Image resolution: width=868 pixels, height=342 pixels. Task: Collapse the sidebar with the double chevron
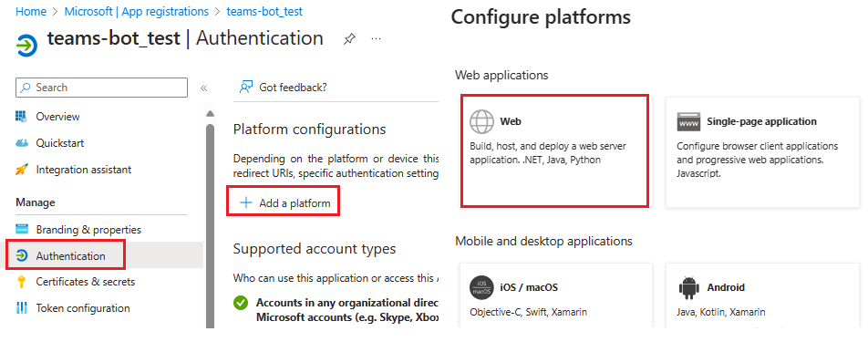(203, 88)
